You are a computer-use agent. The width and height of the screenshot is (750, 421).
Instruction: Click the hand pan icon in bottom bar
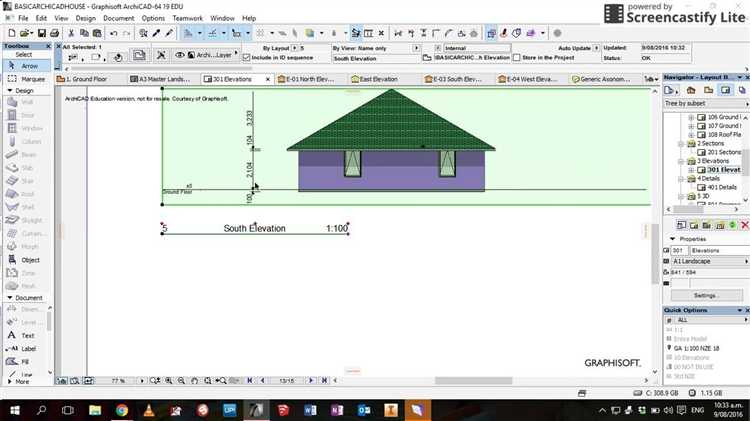(195, 381)
